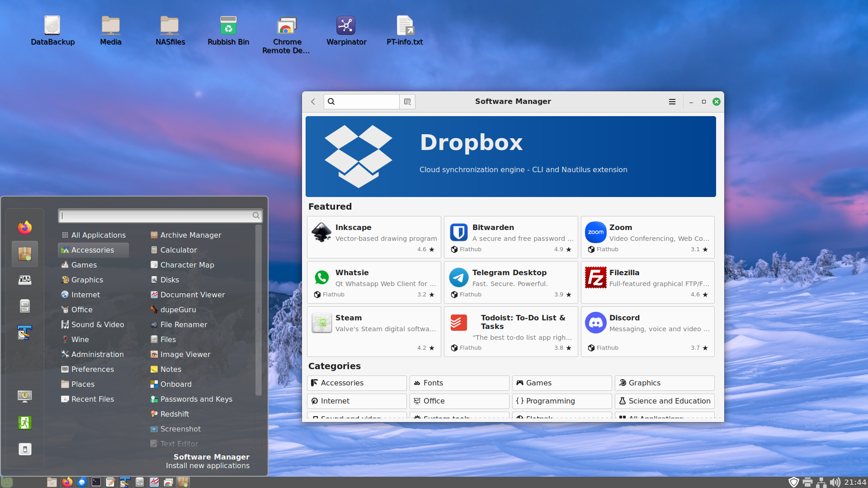Select the Accessories category in the app menu
The height and width of the screenshot is (488, 868).
click(x=93, y=249)
